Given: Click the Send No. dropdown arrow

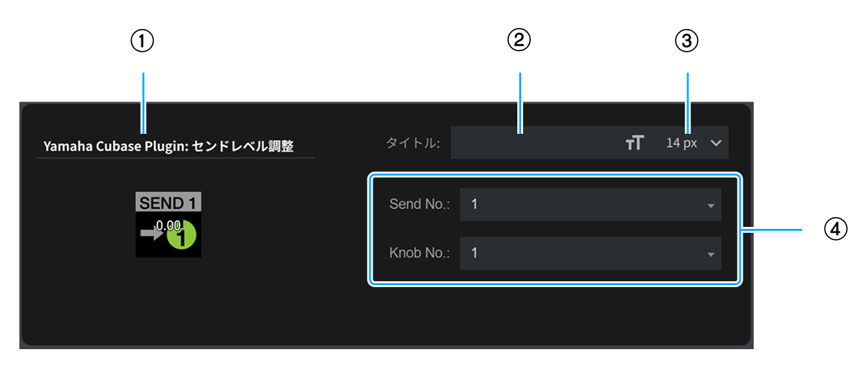Looking at the screenshot, I should coord(710,206).
